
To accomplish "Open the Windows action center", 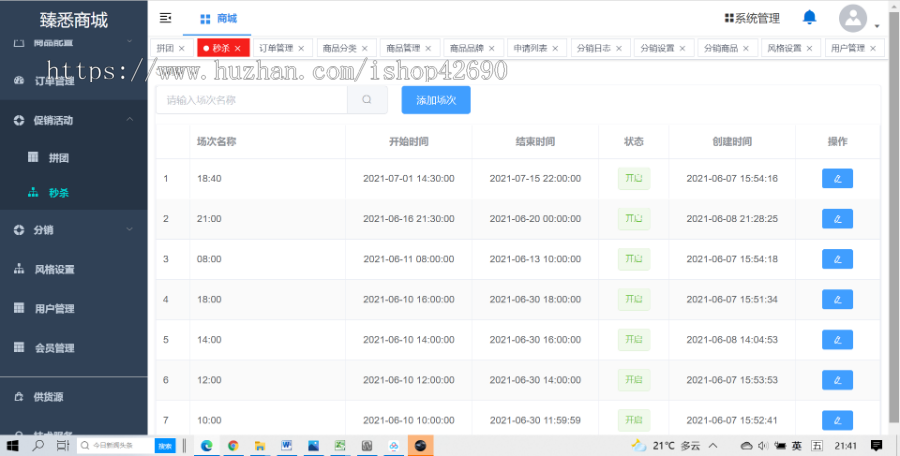I will coord(876,445).
